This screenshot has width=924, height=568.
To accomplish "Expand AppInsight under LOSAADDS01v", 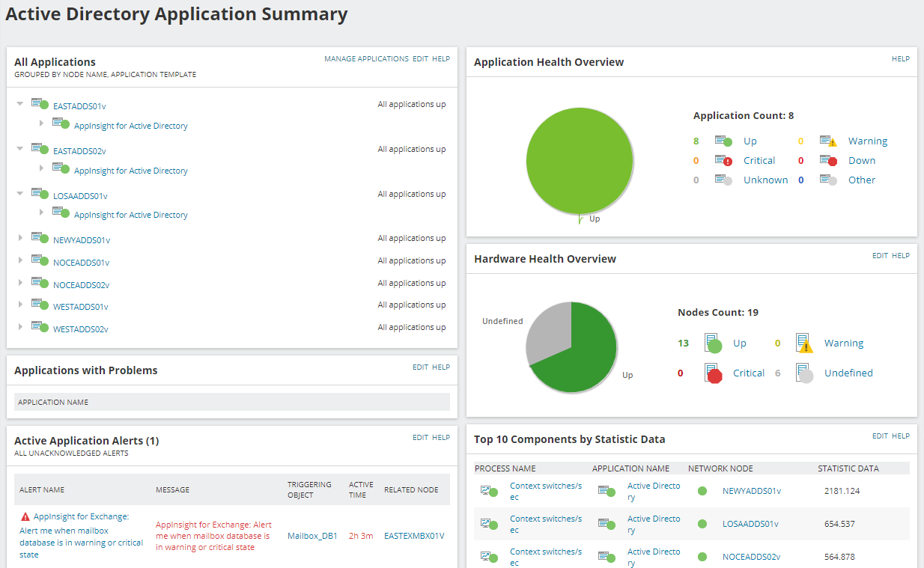I will click(x=42, y=213).
